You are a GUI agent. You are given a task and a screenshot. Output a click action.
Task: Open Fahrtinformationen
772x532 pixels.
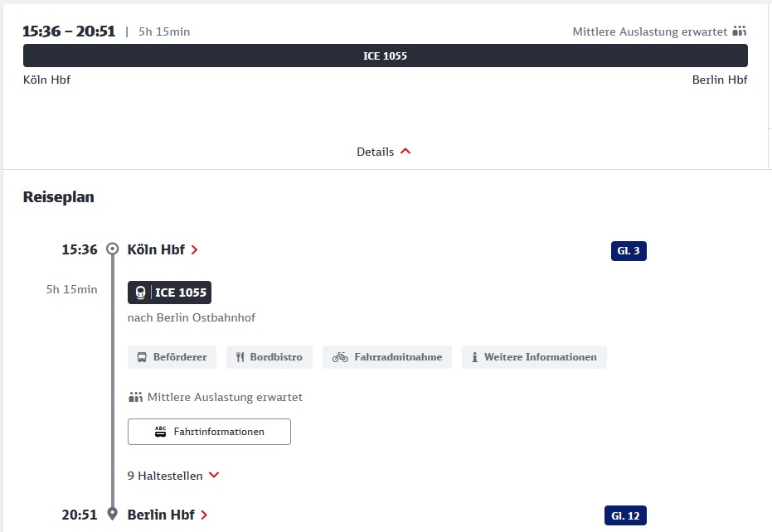coord(209,432)
